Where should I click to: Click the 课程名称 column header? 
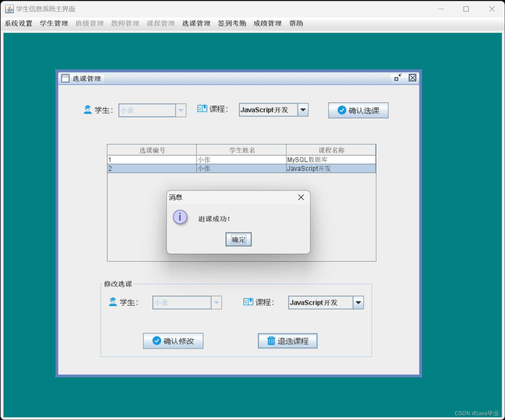tap(331, 150)
